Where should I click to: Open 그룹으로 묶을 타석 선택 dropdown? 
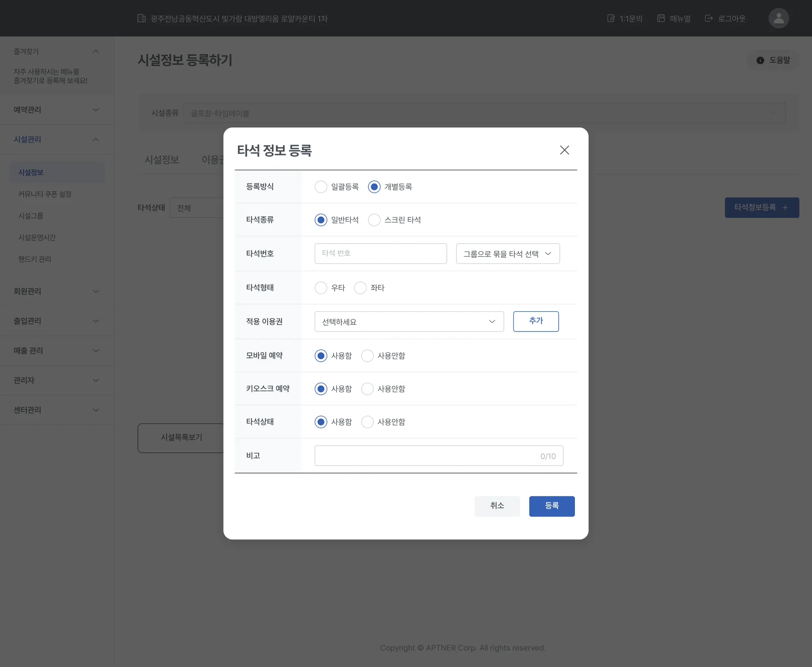click(x=507, y=254)
